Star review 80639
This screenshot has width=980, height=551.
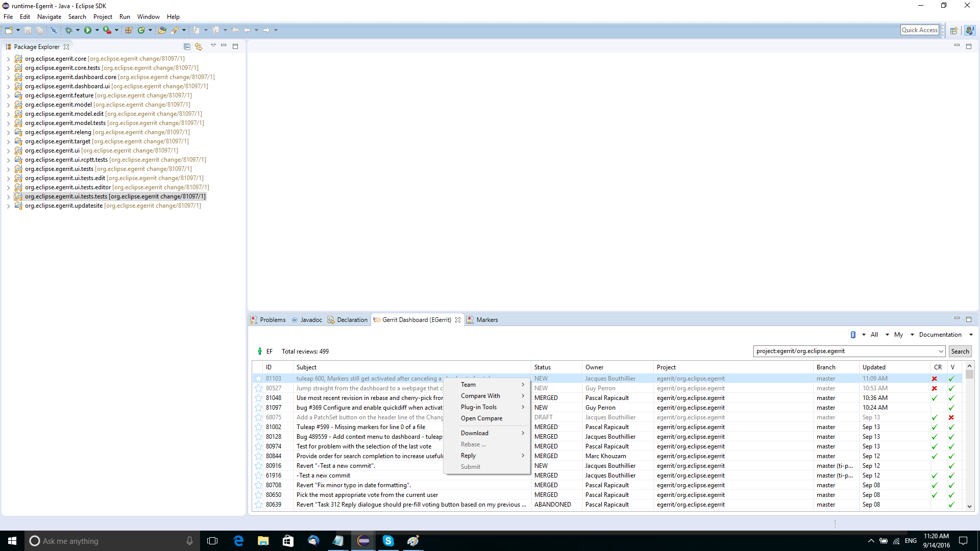[x=259, y=505]
